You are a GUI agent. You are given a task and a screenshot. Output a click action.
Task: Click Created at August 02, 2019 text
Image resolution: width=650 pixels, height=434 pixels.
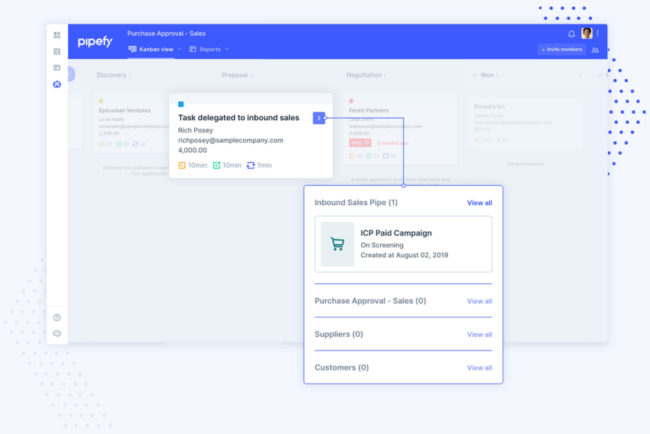pyautogui.click(x=404, y=255)
